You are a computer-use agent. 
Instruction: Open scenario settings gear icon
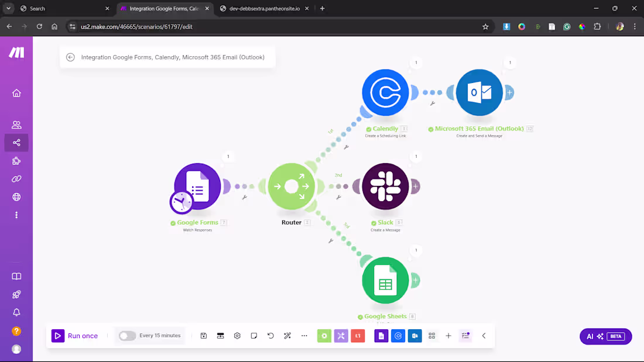237,336
